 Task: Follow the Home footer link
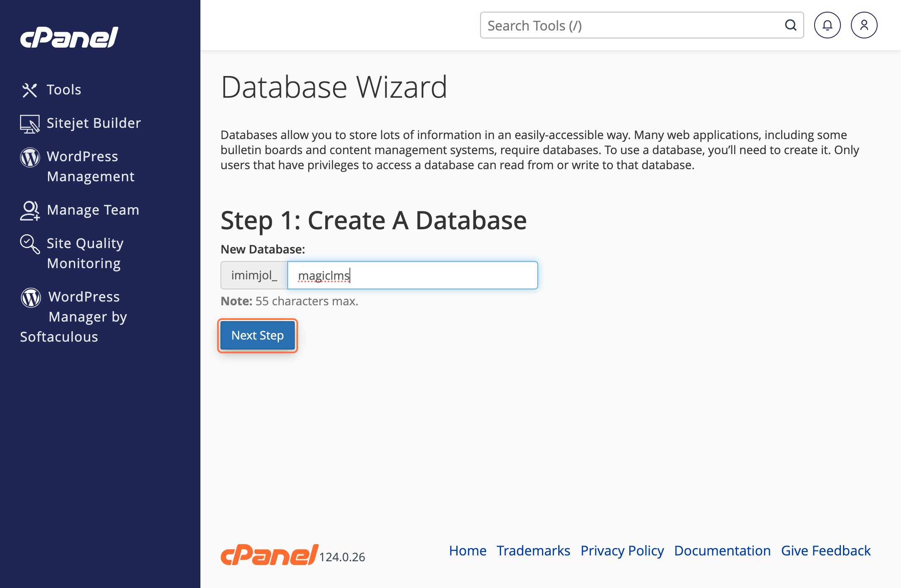[468, 550]
